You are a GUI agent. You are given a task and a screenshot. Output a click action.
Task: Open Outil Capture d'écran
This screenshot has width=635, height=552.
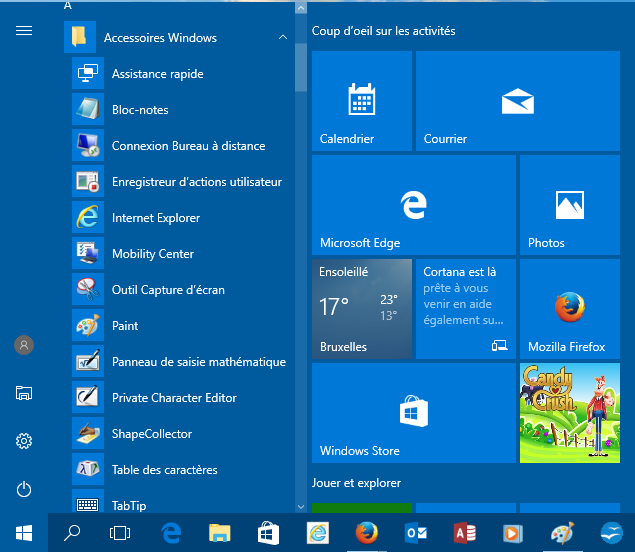click(168, 290)
